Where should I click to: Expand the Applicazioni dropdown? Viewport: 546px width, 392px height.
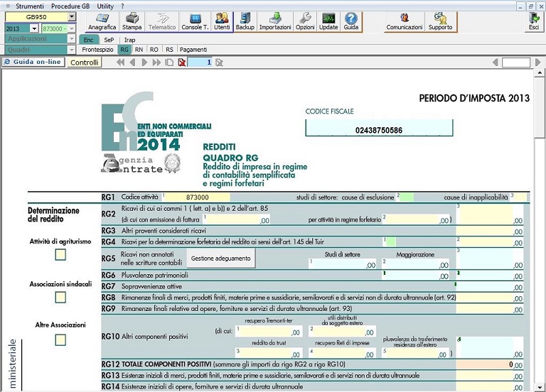71,39
